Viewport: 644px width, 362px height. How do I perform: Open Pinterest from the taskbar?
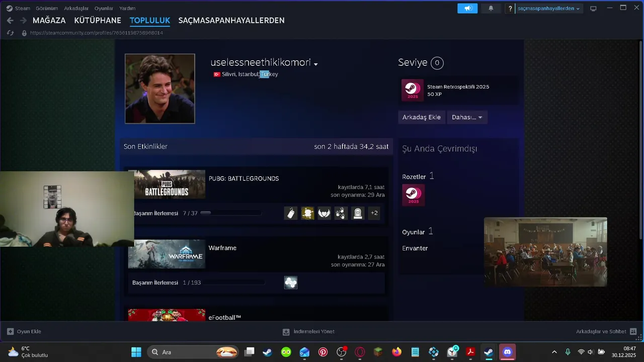[x=323, y=352]
